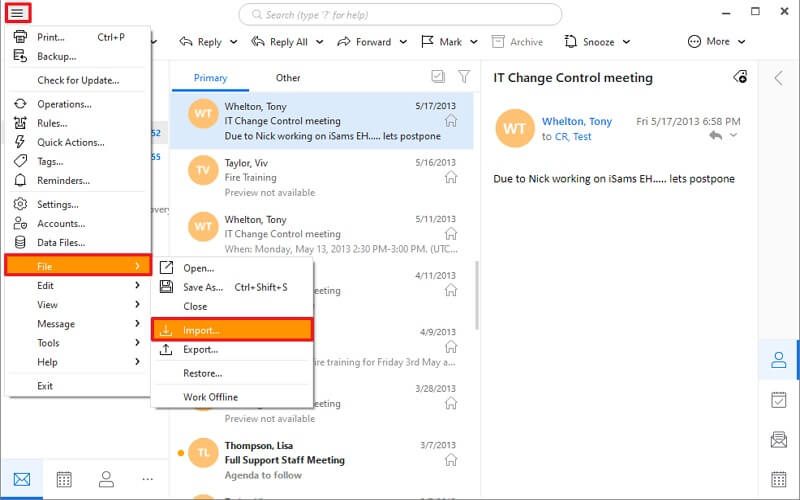Screen dimensions: 800x500
Task: Open the Thompson, Lisa staff meeting email
Action: coord(322,460)
